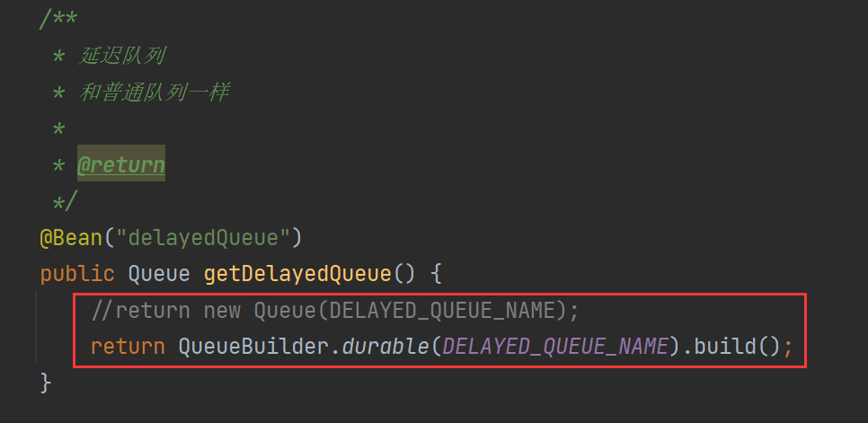Screen dimensions: 868x423
Task: Click the Javadoc opening /** marker
Action: coord(58,20)
